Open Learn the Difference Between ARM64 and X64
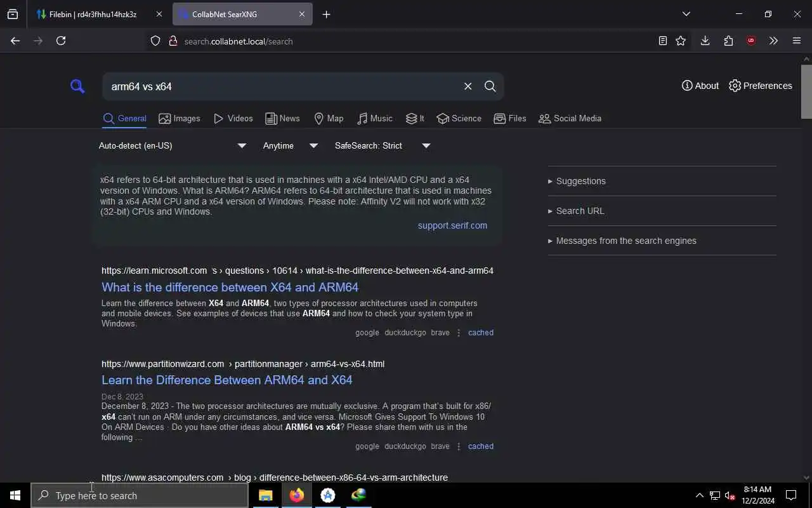The height and width of the screenshot is (508, 812). coord(226,380)
